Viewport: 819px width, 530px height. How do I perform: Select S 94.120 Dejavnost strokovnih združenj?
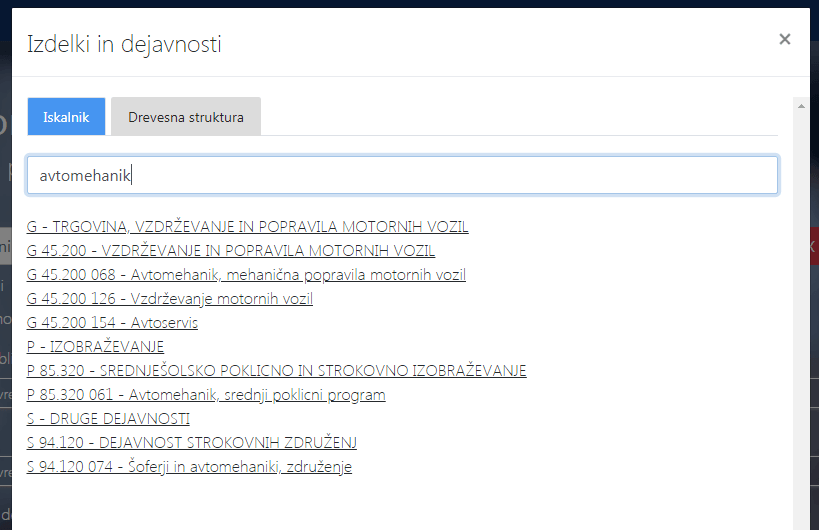191,443
